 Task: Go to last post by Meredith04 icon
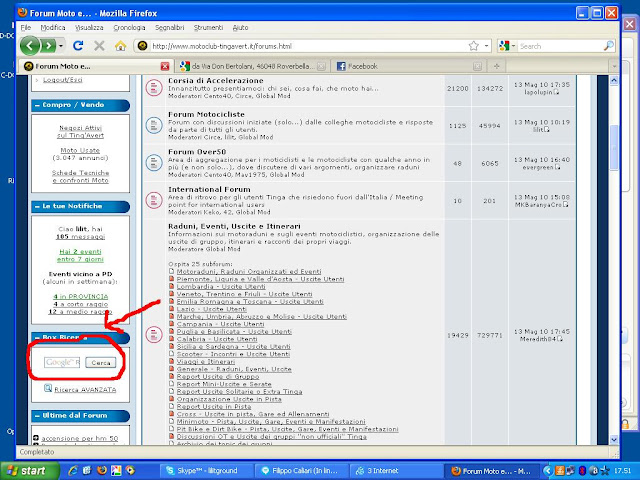click(x=560, y=339)
